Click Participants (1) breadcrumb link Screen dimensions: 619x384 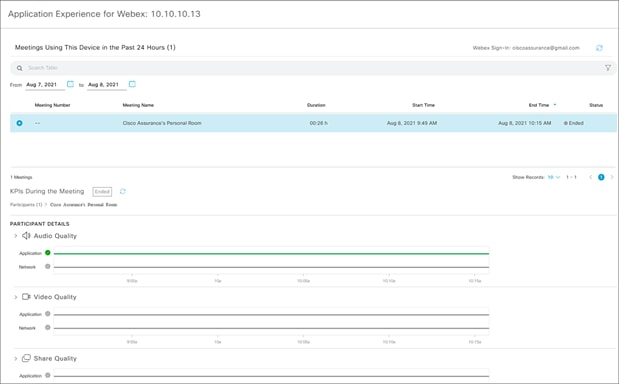[26, 205]
